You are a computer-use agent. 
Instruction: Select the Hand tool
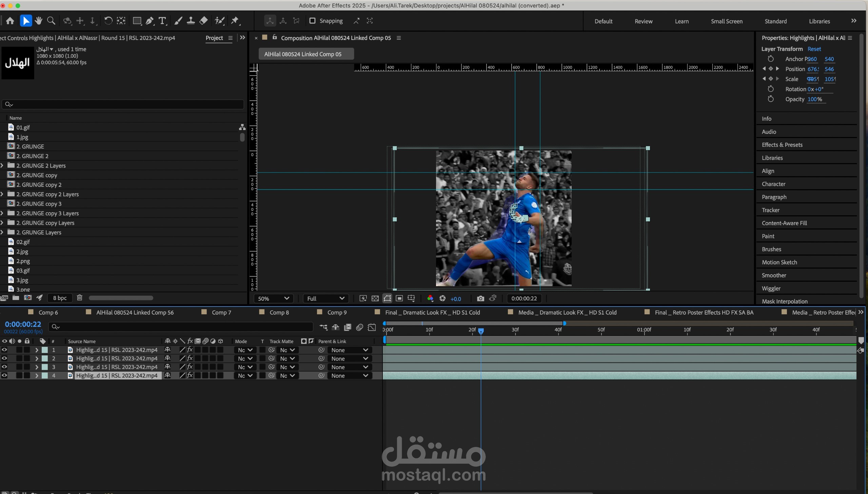[x=38, y=21]
